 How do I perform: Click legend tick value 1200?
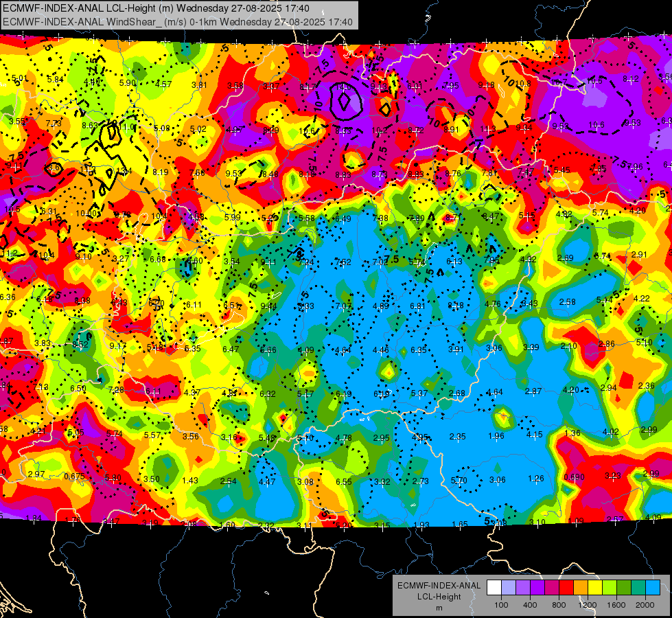[x=588, y=605]
